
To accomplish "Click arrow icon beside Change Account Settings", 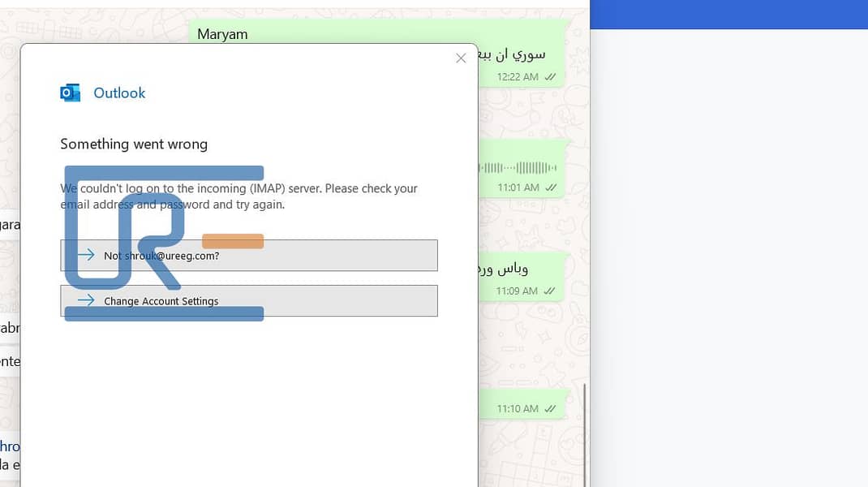I will [86, 300].
